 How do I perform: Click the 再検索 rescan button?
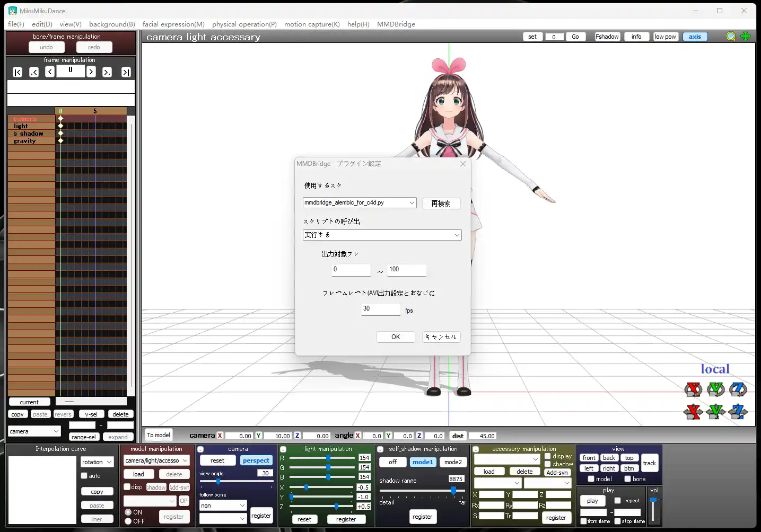point(441,203)
